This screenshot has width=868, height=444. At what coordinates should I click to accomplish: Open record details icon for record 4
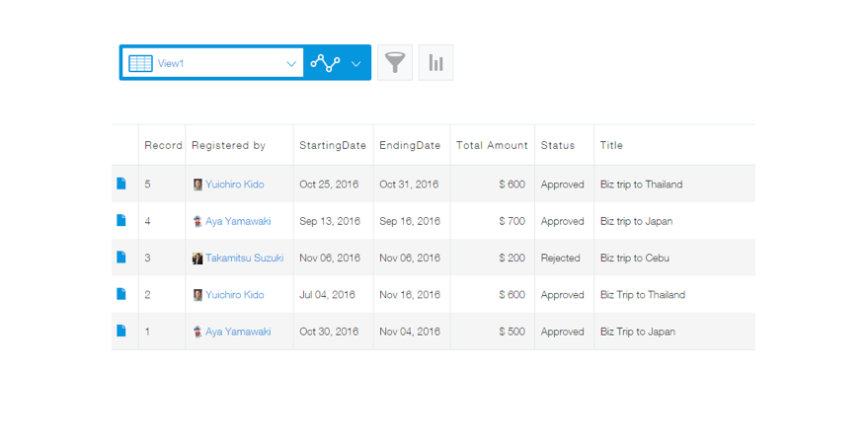(x=121, y=221)
